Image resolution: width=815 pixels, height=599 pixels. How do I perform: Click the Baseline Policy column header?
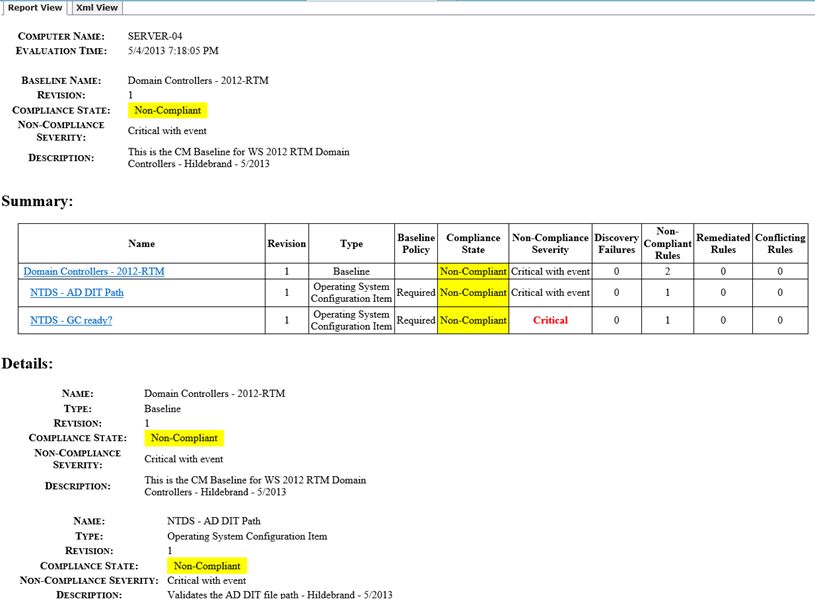point(416,243)
